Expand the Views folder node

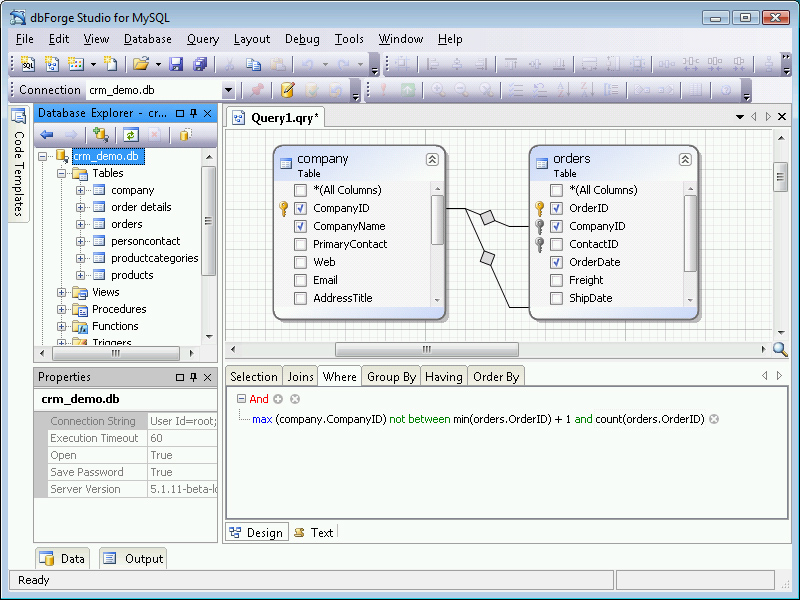(x=62, y=292)
